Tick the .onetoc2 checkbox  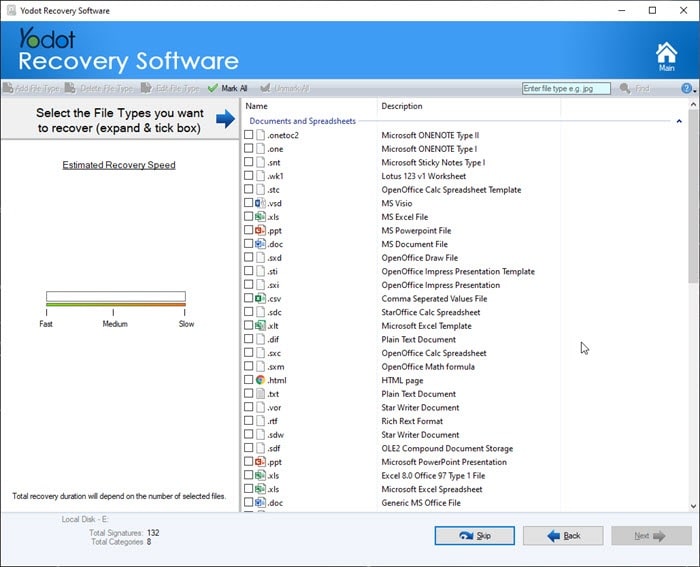249,135
